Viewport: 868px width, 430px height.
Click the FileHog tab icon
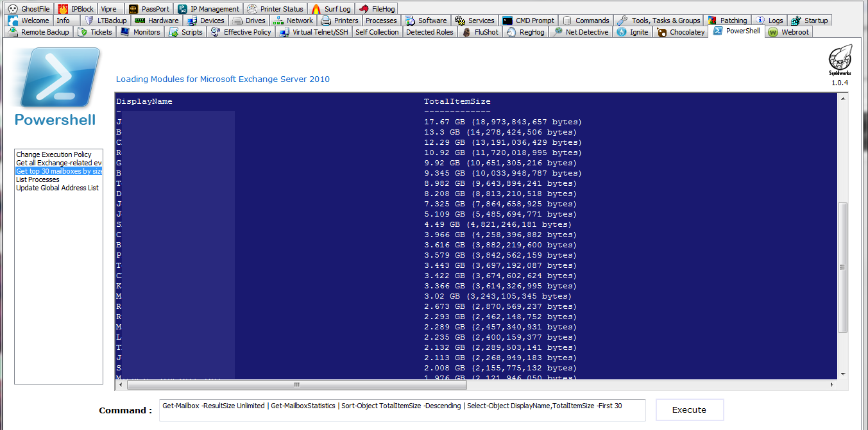click(x=364, y=9)
